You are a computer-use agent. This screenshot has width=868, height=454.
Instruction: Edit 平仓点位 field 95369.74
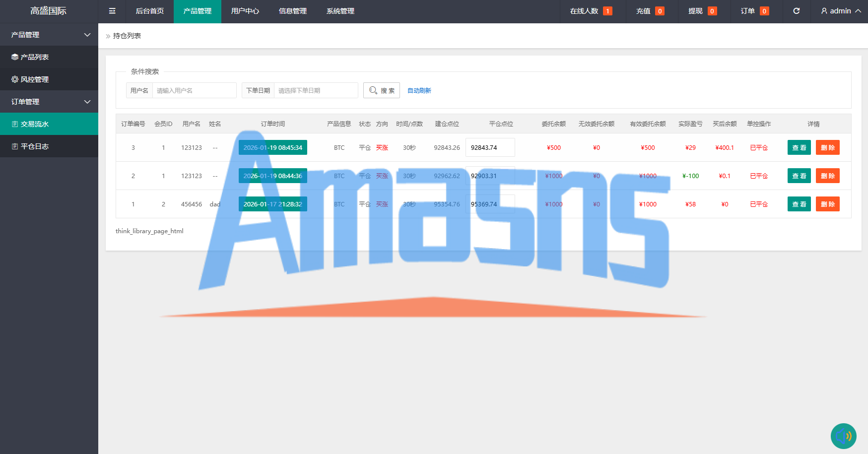(490, 204)
